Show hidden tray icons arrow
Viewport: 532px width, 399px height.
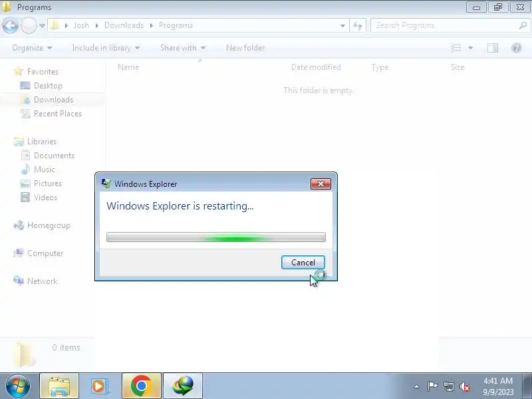click(417, 386)
